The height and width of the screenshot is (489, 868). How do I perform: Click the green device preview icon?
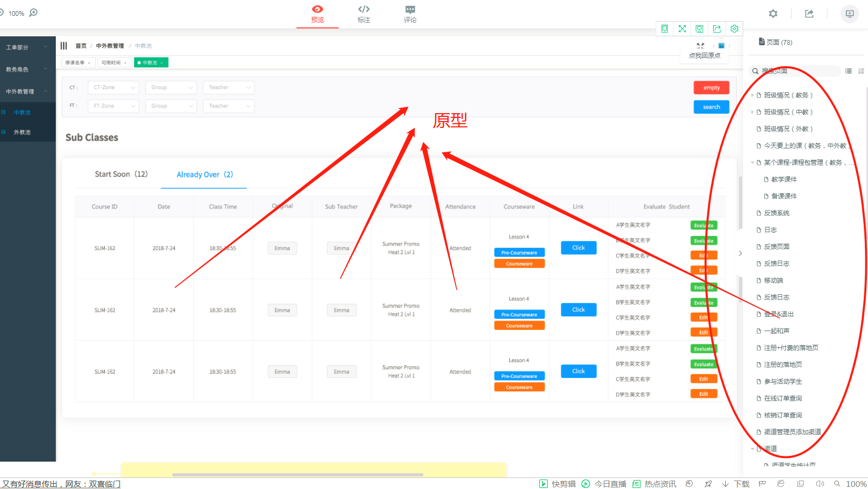pos(665,29)
